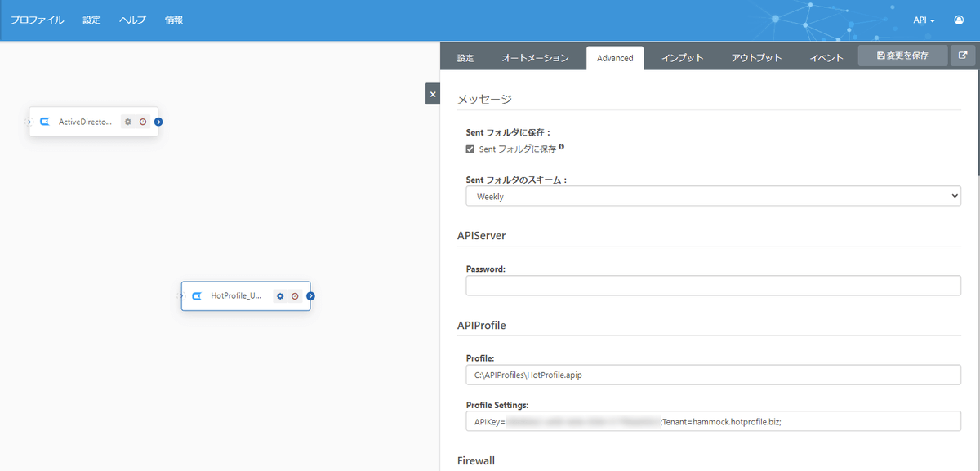Click the red status icon on ActiveDirectory connector
Image resolution: width=980 pixels, height=471 pixels.
[x=143, y=122]
